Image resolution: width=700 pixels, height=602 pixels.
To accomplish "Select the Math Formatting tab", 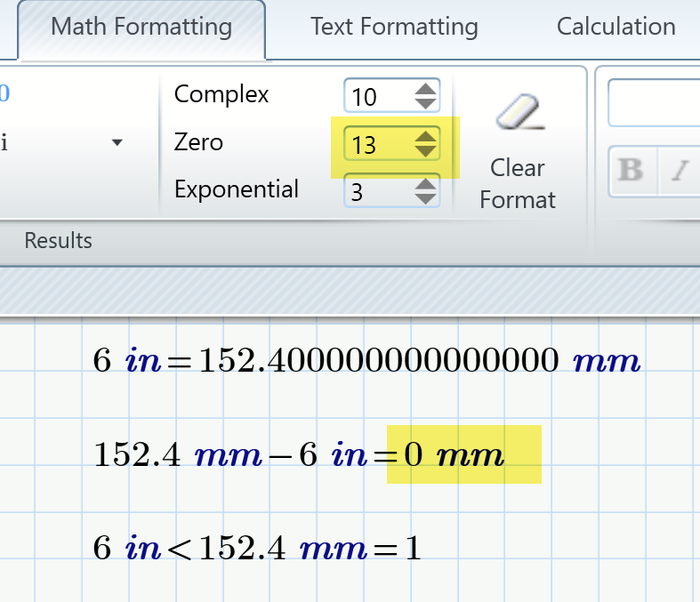I will point(141,27).
